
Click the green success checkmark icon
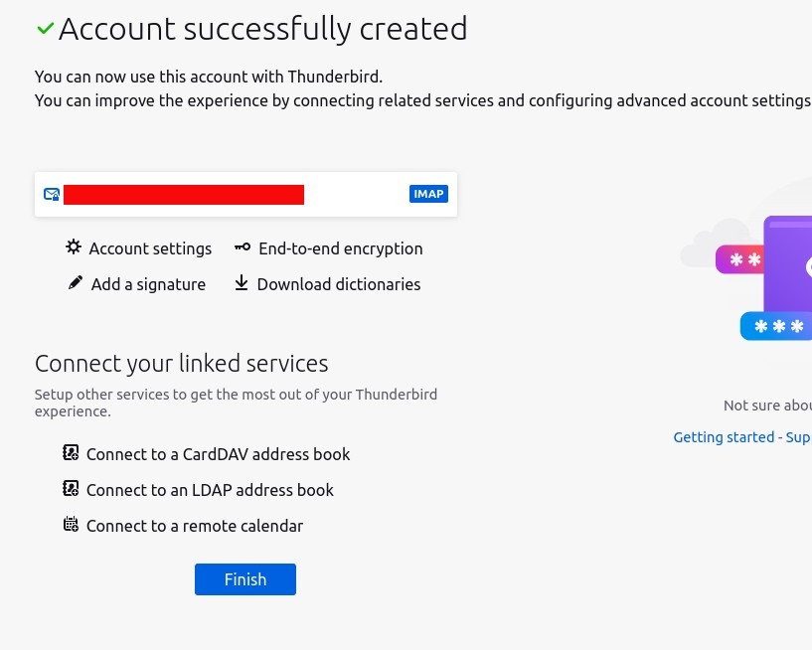(x=45, y=29)
